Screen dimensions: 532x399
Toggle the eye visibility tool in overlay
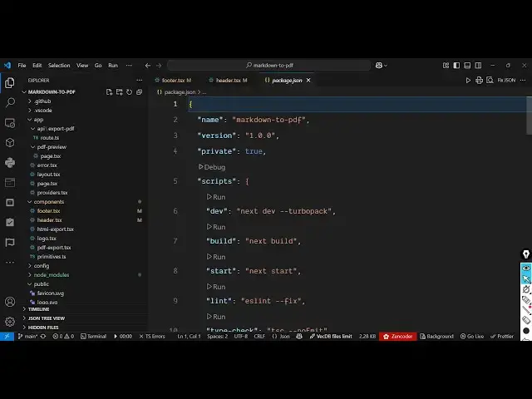526,268
